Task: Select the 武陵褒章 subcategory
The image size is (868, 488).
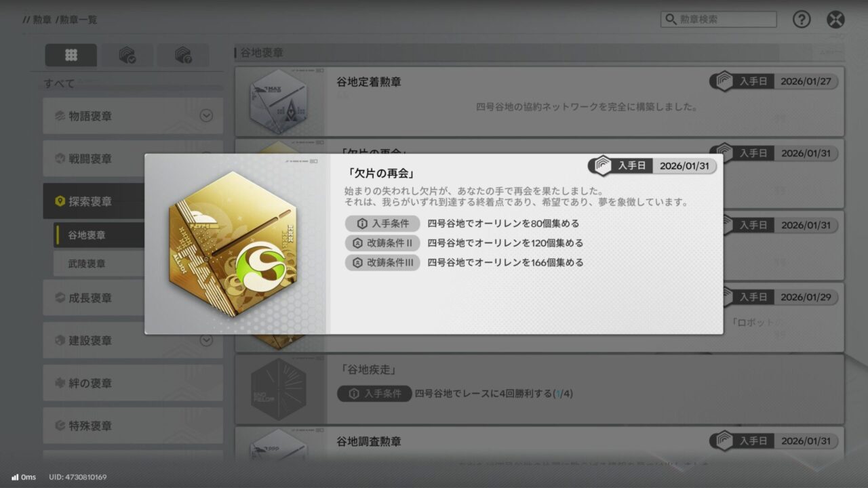Action: coord(99,264)
